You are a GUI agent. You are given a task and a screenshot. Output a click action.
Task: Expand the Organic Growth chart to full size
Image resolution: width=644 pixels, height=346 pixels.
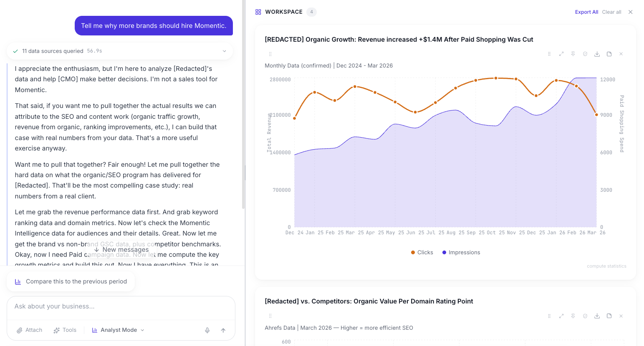(561, 54)
